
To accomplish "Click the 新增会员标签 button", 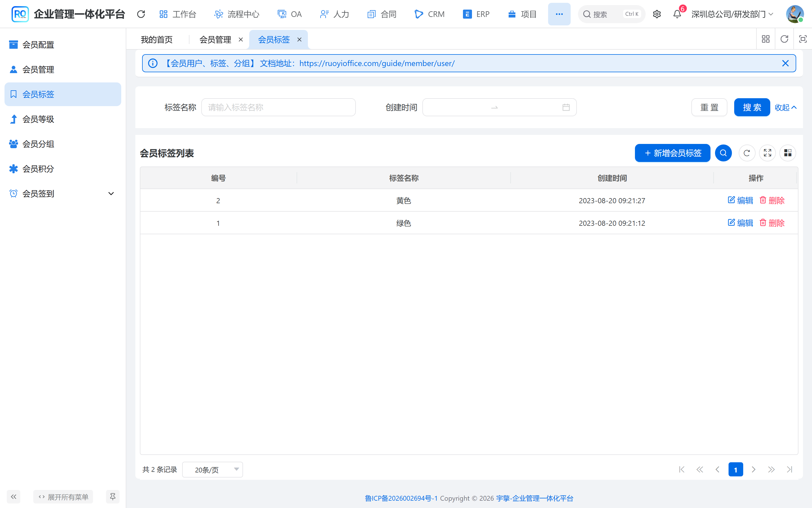I will 672,153.
